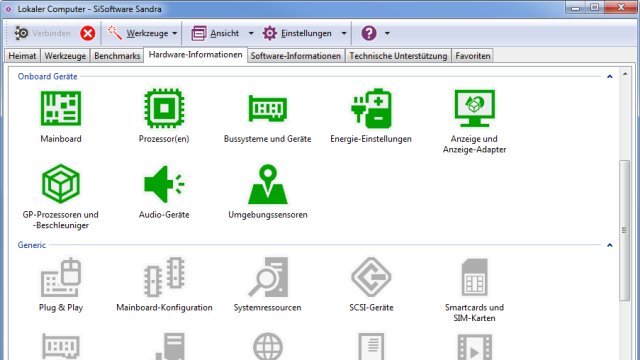Viewport: 640px width, 360px height.
Task: Click the purple help question mark icon
Action: click(369, 33)
